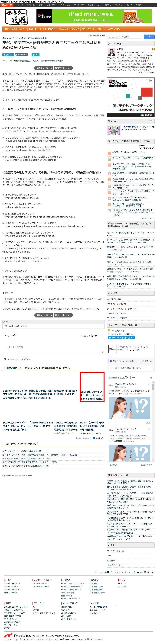Viewport: 157px width, 644px height.
Task: Click the mail magazine envelope icon
Action: point(109,334)
